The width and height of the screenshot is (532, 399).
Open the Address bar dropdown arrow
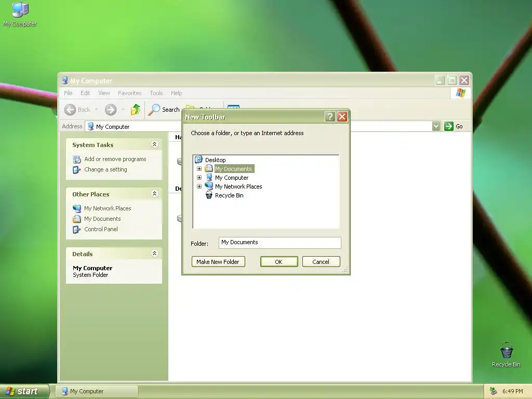[436, 126]
